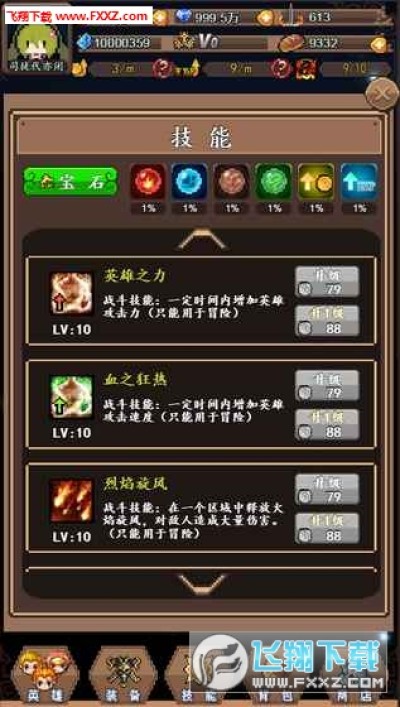Select the green leaf gem icon

point(274,182)
